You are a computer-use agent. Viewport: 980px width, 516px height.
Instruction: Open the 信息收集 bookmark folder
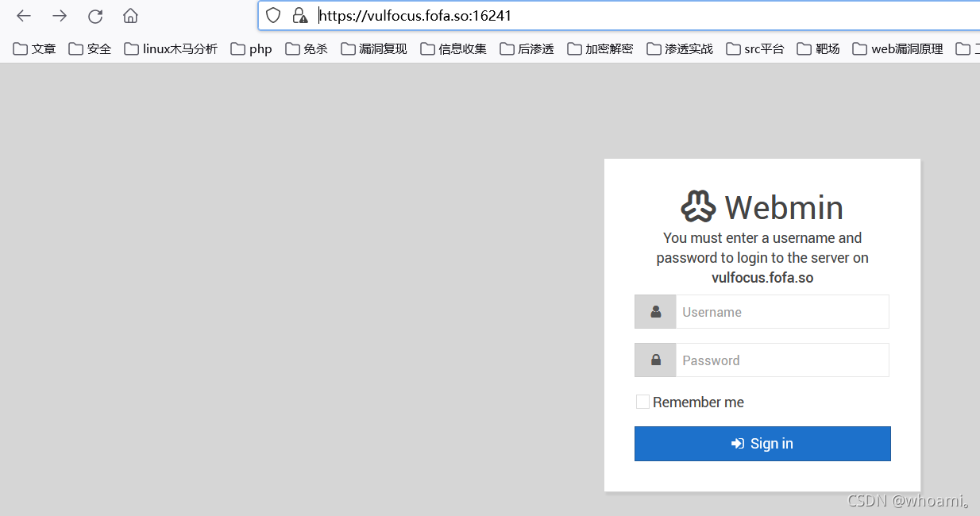click(x=453, y=49)
